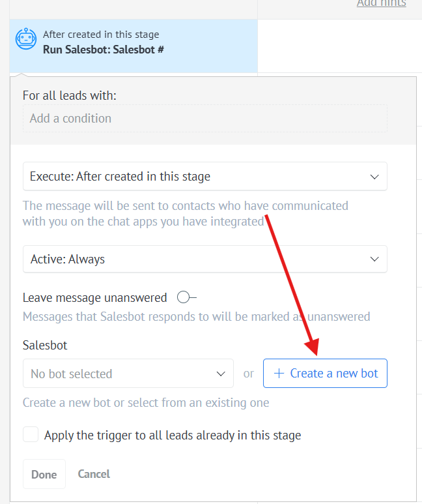
Task: Click the 'After created in this stage' header text
Action: point(101,35)
